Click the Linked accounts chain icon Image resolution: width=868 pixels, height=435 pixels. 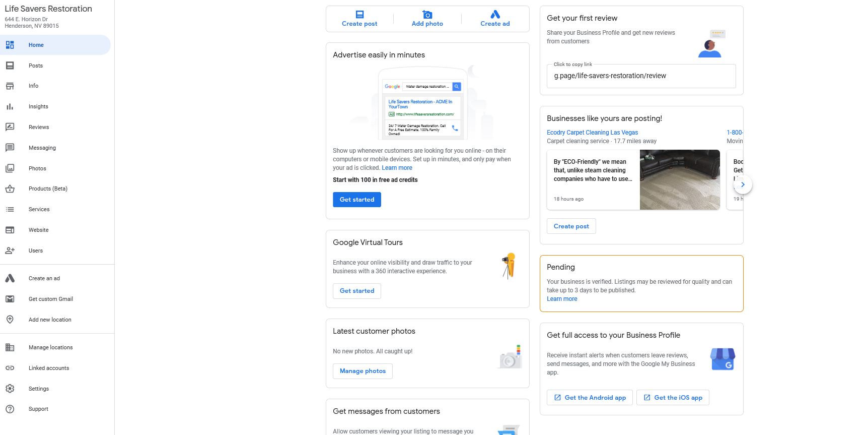(10, 368)
